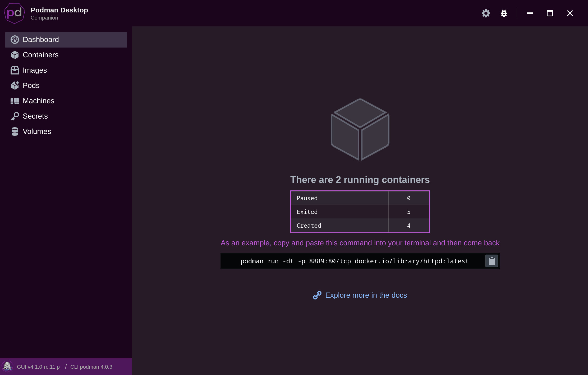Click the GUI version status bar item
This screenshot has width=588, height=375.
[x=38, y=367]
